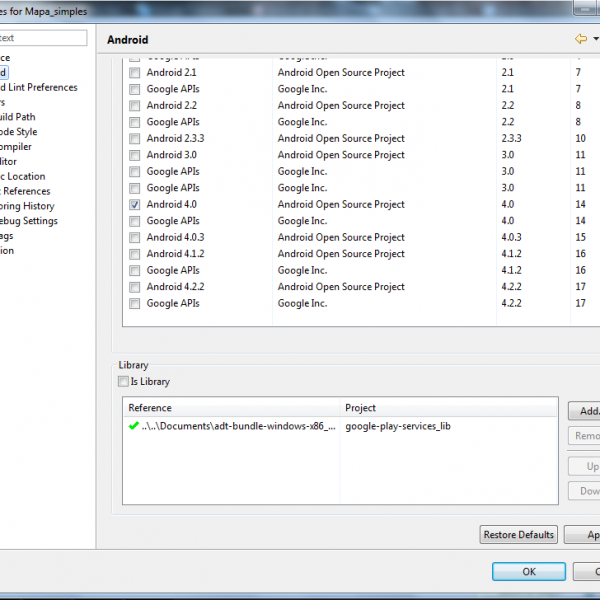Click the Add library button
The image size is (600, 600).
click(x=584, y=411)
